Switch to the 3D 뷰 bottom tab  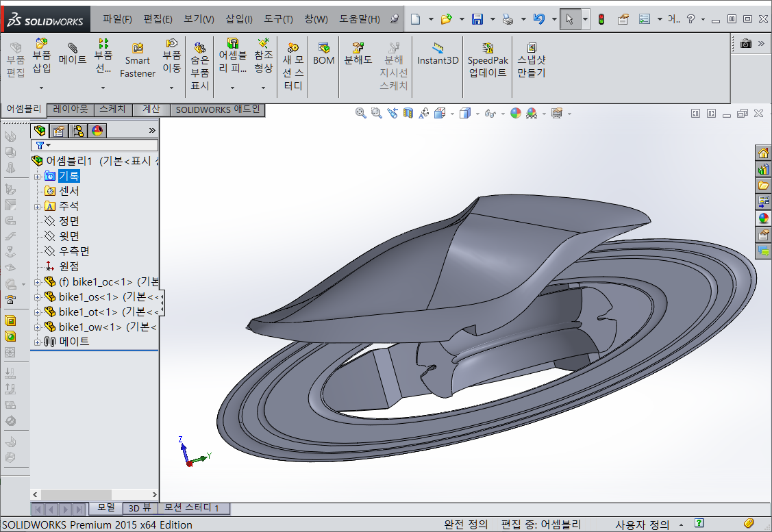[x=140, y=508]
